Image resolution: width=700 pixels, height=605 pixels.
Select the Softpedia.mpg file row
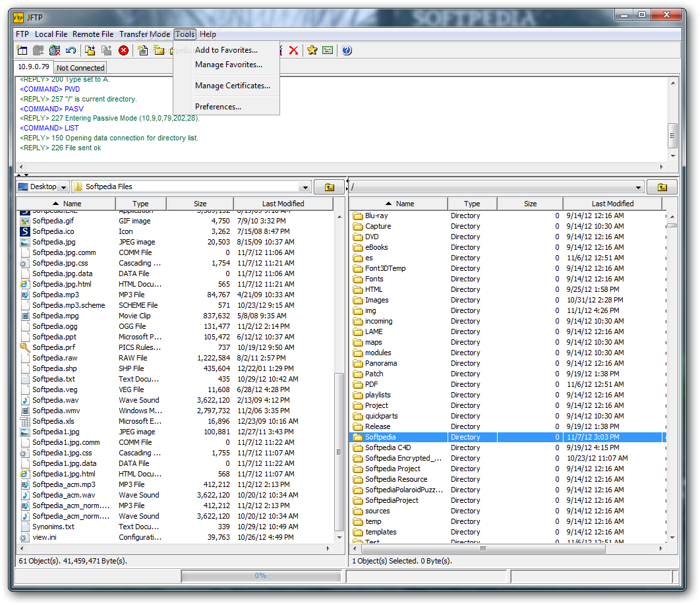point(175,316)
